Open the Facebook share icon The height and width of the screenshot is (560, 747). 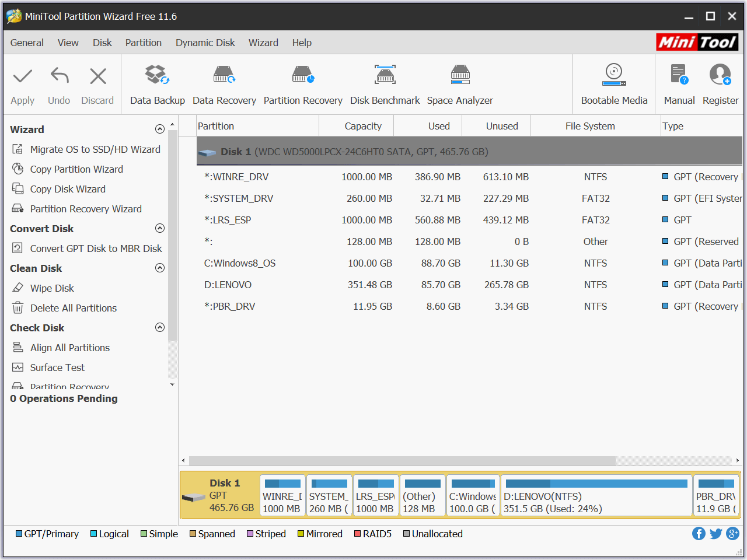(699, 533)
